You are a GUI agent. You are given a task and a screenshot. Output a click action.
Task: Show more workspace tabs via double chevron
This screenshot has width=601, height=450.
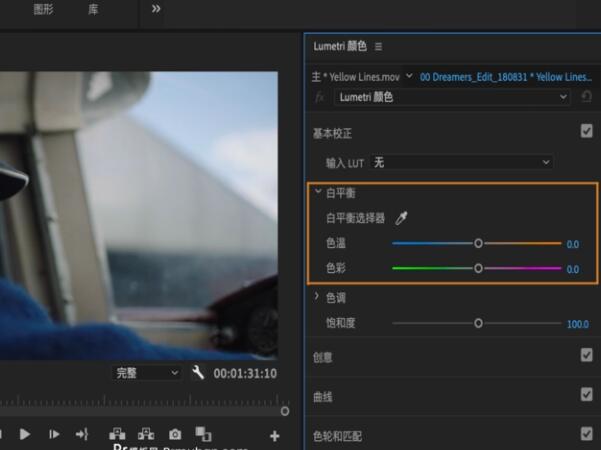pos(156,9)
